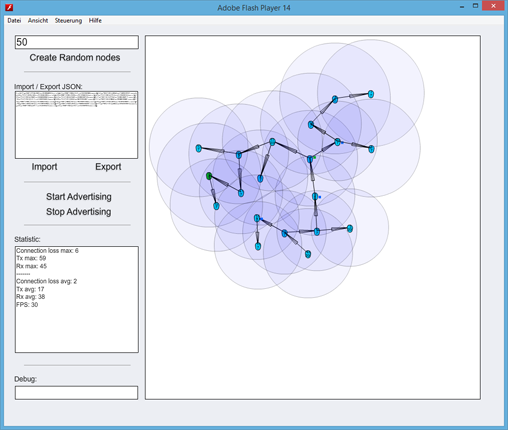Viewport: 508px width, 430px height.
Task: Click Create Random nodes button
Action: 75,58
